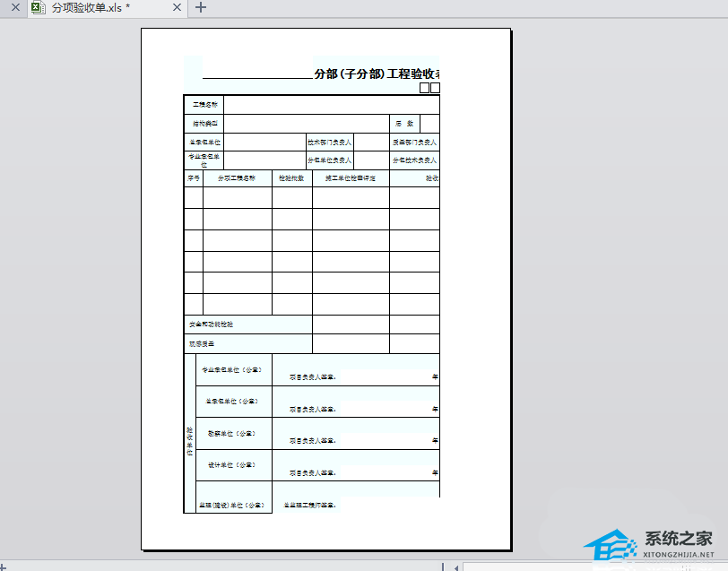This screenshot has height=571, width=728.
Task: Click 项目负责人签章 in the 总承包单位(公章) row
Action: click(313, 410)
